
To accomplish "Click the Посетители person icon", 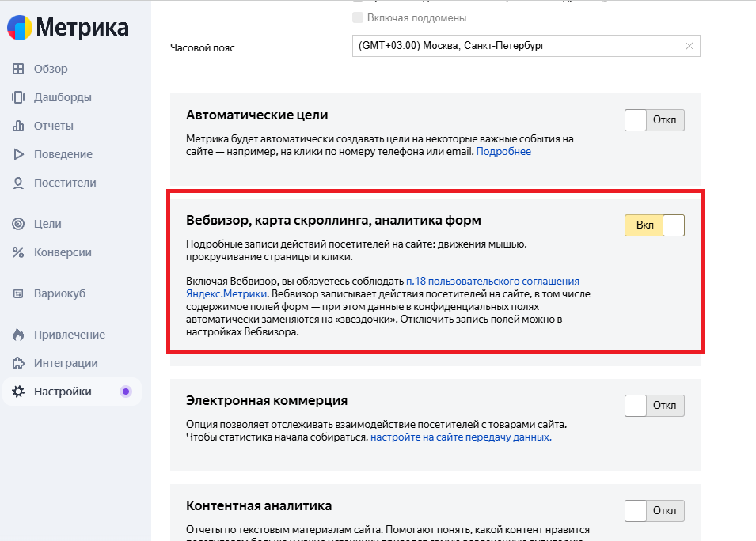I will click(x=18, y=183).
